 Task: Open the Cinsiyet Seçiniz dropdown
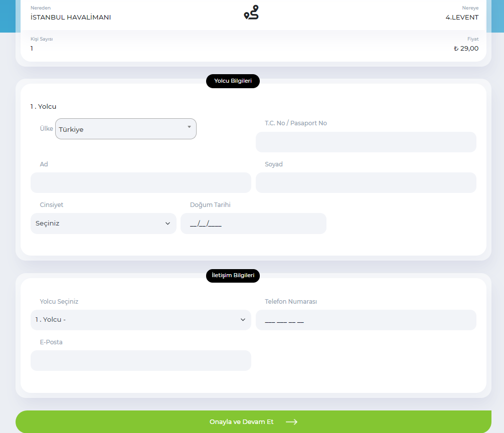103,223
